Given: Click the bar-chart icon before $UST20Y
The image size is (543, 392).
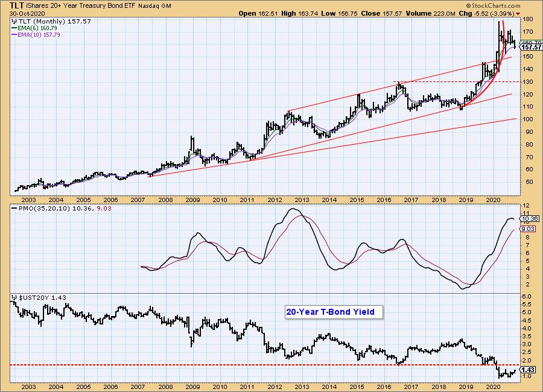Looking at the screenshot, I should (14, 297).
